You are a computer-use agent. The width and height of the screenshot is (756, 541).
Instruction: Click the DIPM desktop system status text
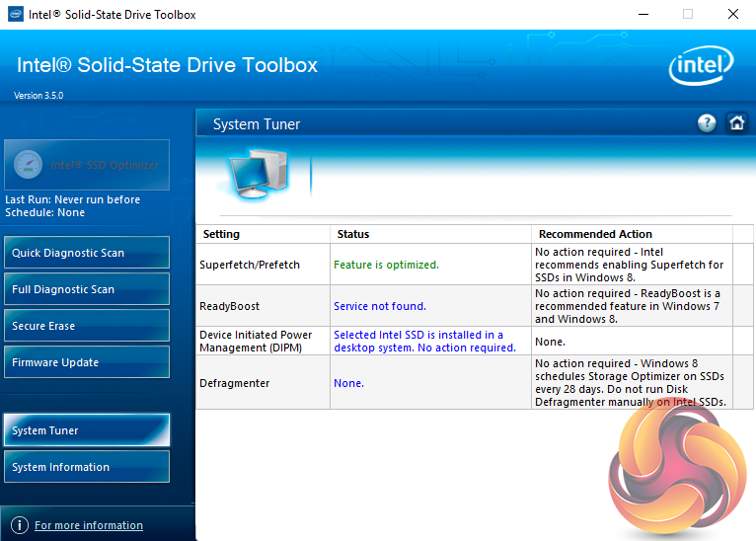tap(424, 341)
